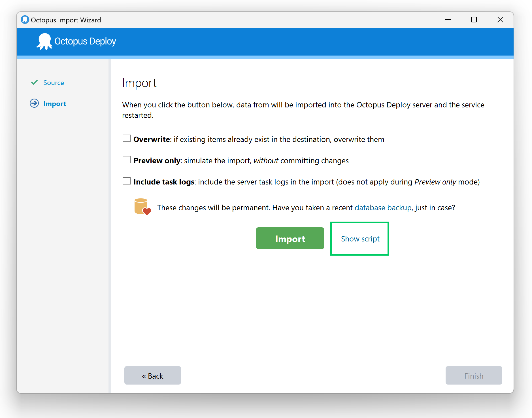Viewport: 532px width, 418px height.
Task: Click the Finish button
Action: [474, 375]
